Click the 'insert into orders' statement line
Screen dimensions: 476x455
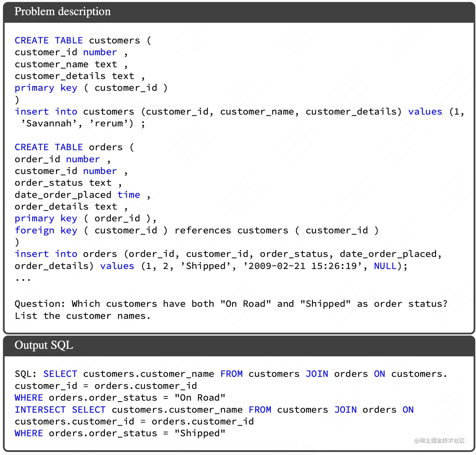pyautogui.click(x=228, y=254)
